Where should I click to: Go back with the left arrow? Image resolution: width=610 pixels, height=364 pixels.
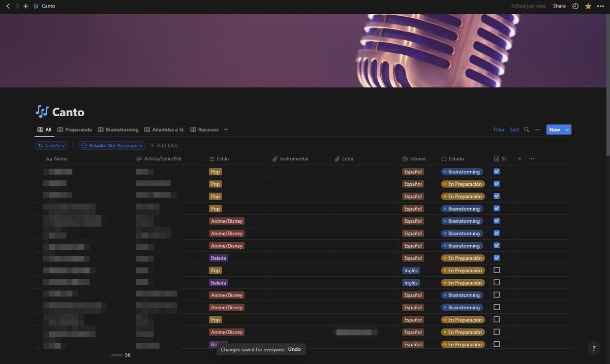8,6
